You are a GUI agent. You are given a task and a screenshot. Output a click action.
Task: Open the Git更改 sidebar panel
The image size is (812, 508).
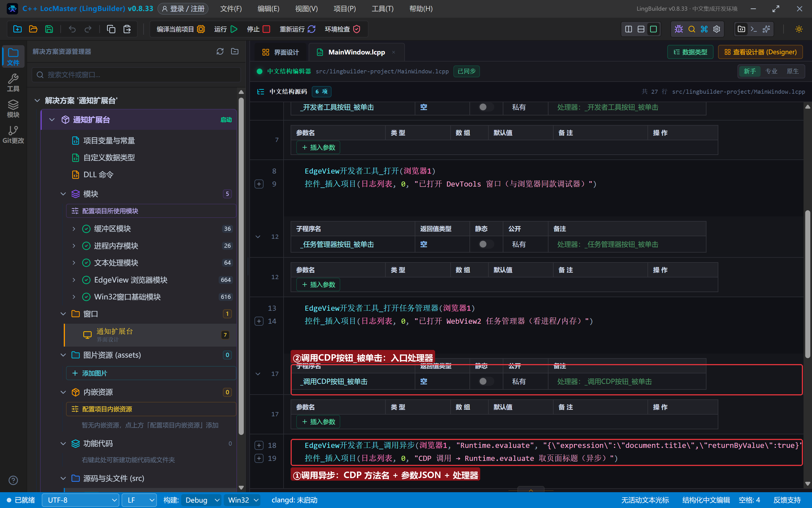coord(13,134)
